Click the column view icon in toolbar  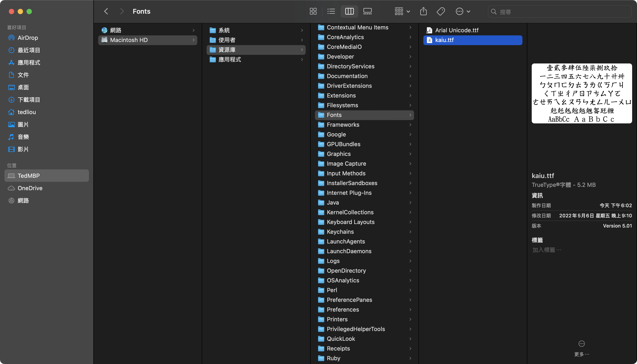click(x=349, y=11)
